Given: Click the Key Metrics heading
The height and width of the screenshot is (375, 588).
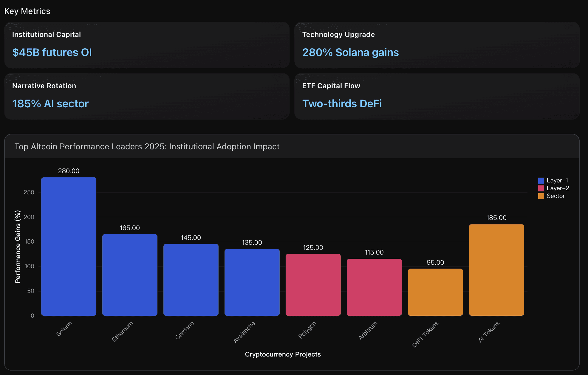Looking at the screenshot, I should coord(27,11).
